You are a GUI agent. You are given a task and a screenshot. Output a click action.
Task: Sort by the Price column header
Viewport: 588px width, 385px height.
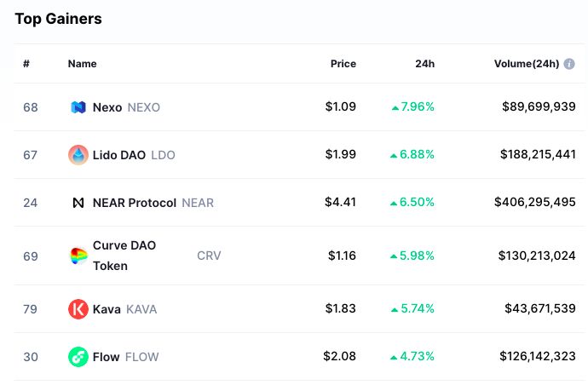coord(343,64)
